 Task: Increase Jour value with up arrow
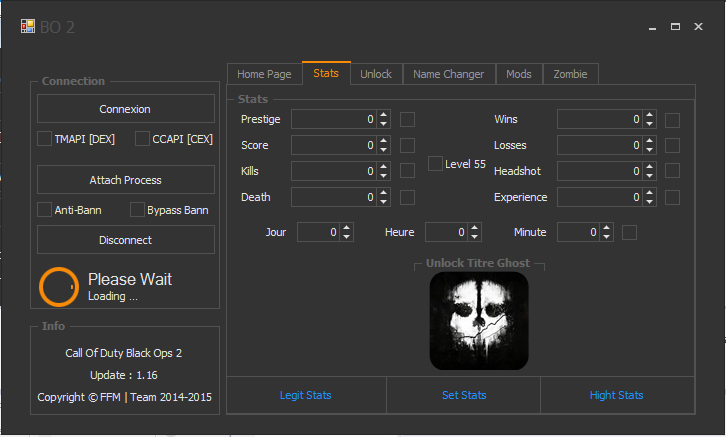(x=346, y=228)
